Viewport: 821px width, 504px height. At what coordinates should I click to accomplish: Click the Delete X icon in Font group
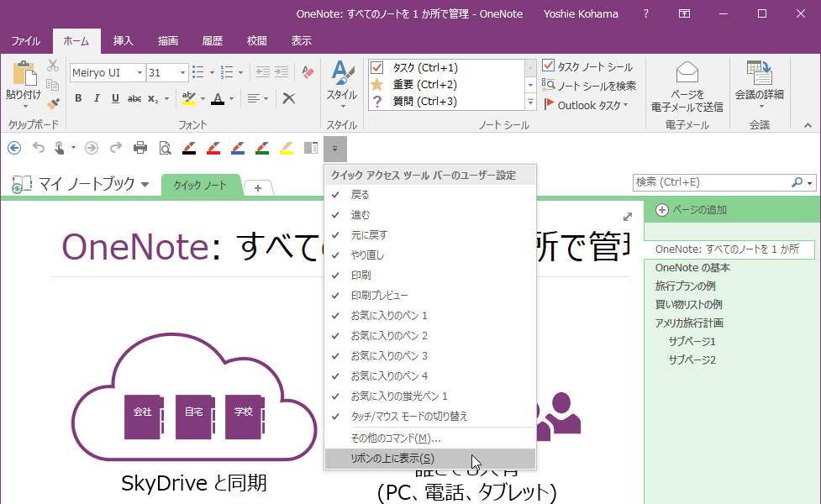click(x=288, y=98)
